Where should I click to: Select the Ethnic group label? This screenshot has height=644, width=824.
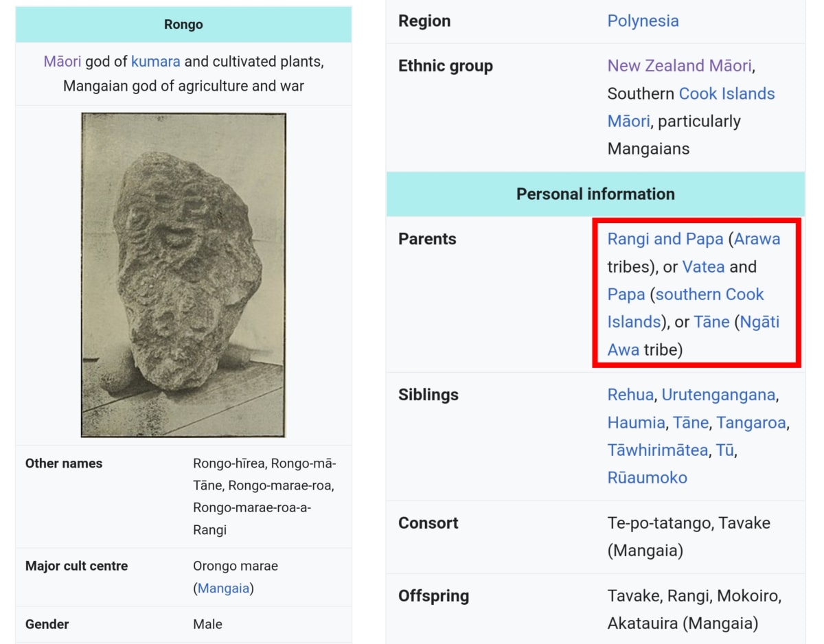pyautogui.click(x=446, y=66)
